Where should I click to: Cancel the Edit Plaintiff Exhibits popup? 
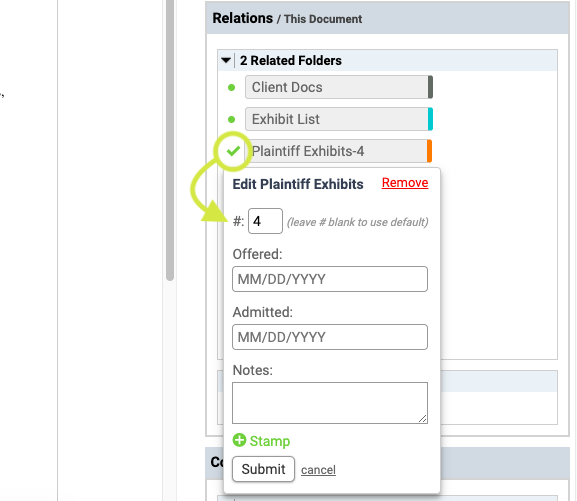(x=318, y=470)
